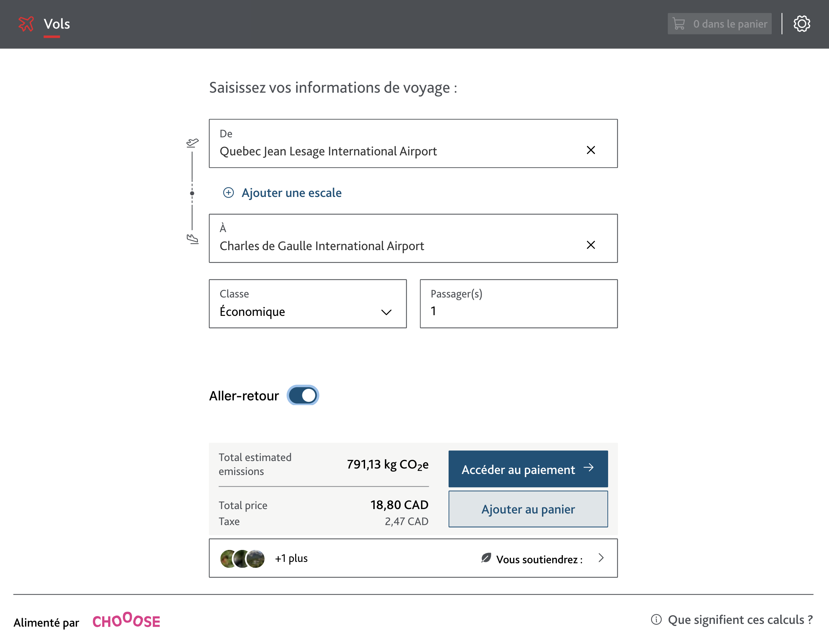Expand the Vous soutiendrez chevron

tap(601, 558)
